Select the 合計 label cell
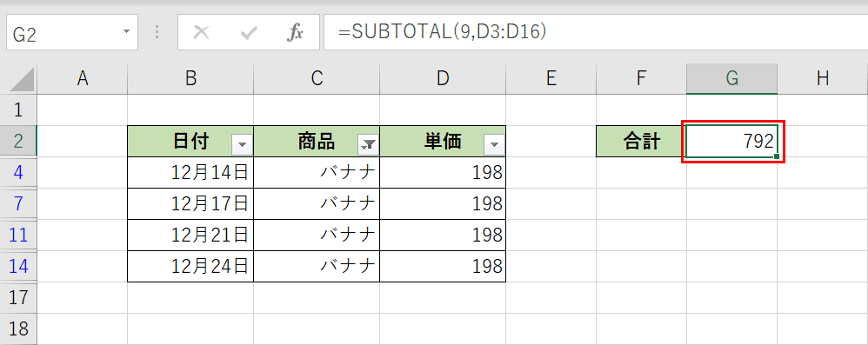Screen dimensions: 868x345 (641, 142)
